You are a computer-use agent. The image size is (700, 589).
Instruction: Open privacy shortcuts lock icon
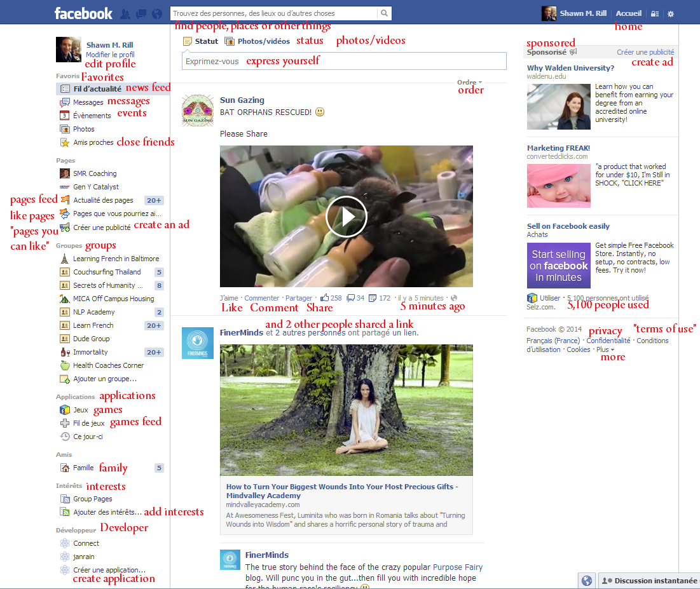(655, 14)
